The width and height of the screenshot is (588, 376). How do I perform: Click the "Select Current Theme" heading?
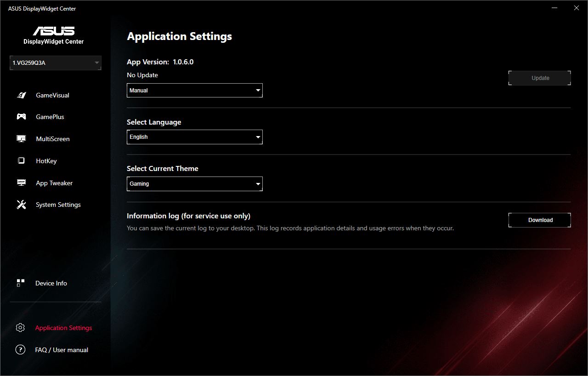tap(163, 169)
